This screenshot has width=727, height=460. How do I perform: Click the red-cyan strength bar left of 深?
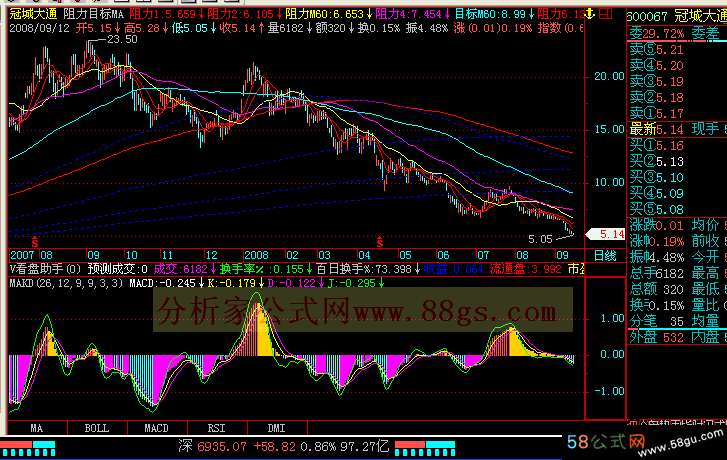click(x=27, y=448)
